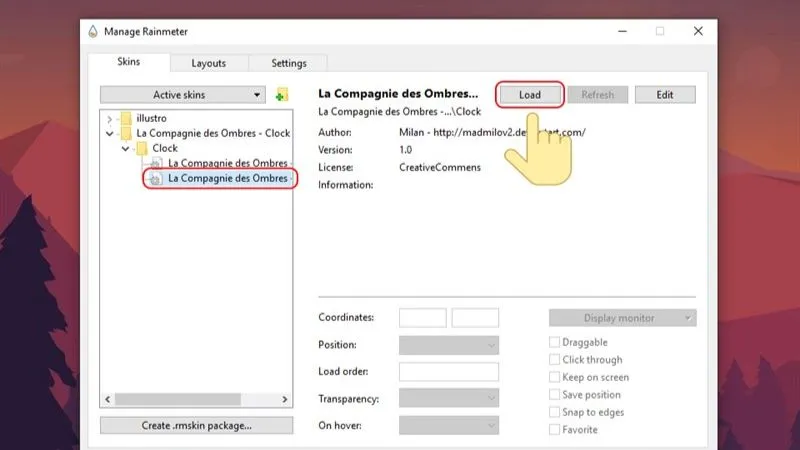Screen dimensions: 800x450
Task: Open the On hover dropdown
Action: [x=449, y=425]
